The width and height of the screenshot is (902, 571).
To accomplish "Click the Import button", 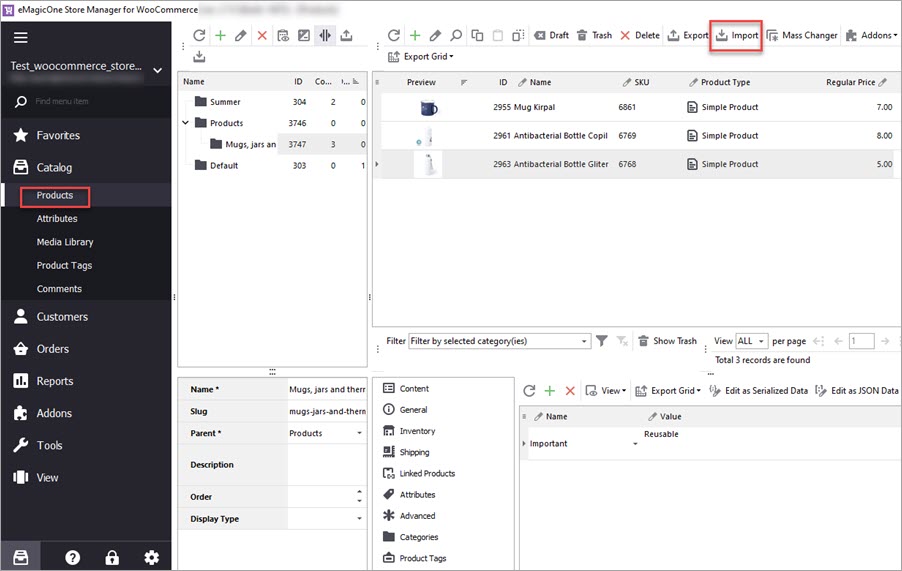I will 736,35.
